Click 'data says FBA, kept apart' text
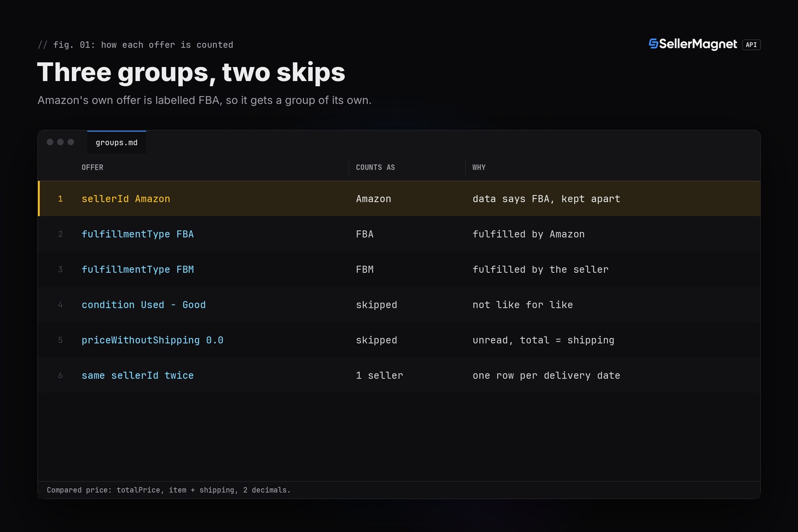798x532 pixels. coord(547,199)
